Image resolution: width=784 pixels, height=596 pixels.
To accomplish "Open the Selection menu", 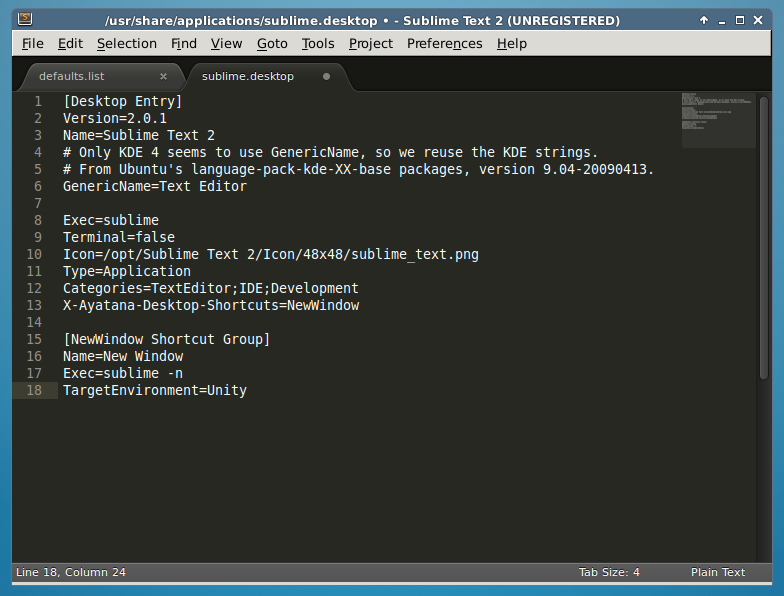I will (127, 43).
